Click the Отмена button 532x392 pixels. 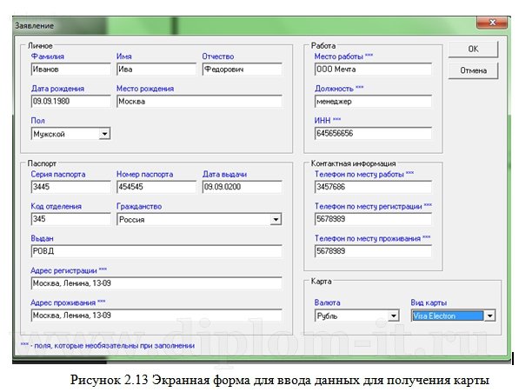pyautogui.click(x=473, y=70)
